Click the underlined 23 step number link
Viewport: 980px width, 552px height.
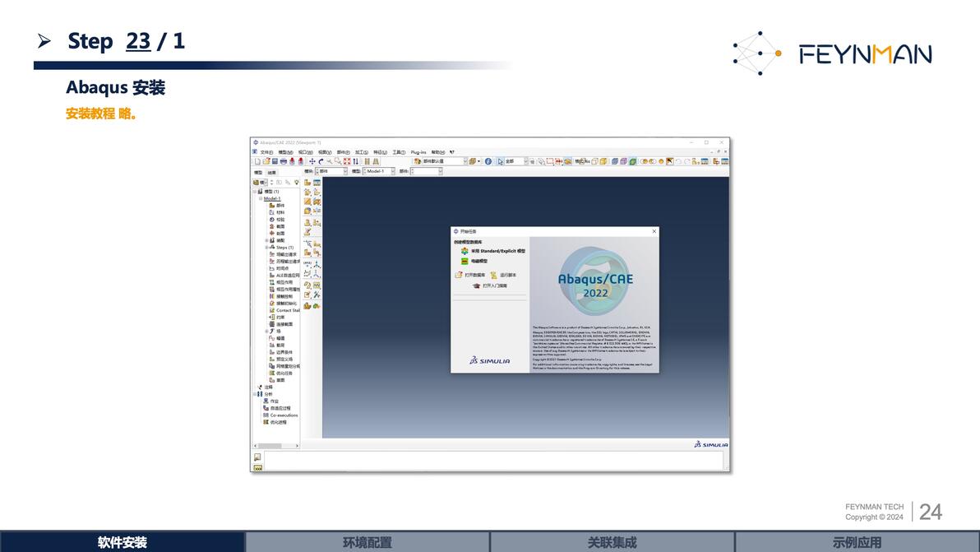tap(138, 41)
